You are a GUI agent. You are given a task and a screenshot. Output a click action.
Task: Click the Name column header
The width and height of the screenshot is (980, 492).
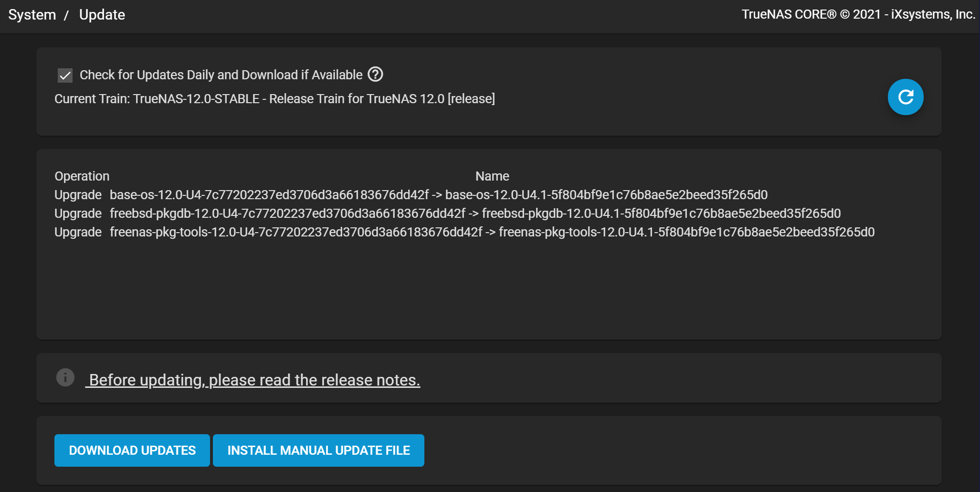pyautogui.click(x=492, y=176)
